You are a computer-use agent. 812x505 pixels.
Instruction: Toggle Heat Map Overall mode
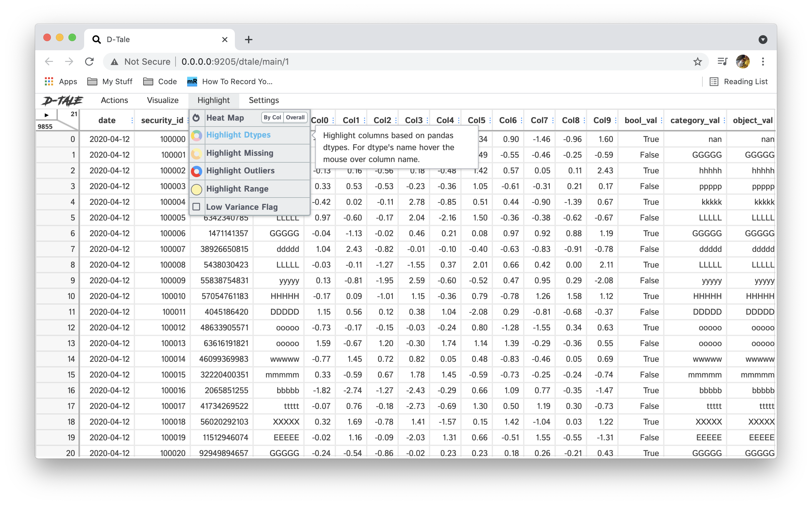295,117
